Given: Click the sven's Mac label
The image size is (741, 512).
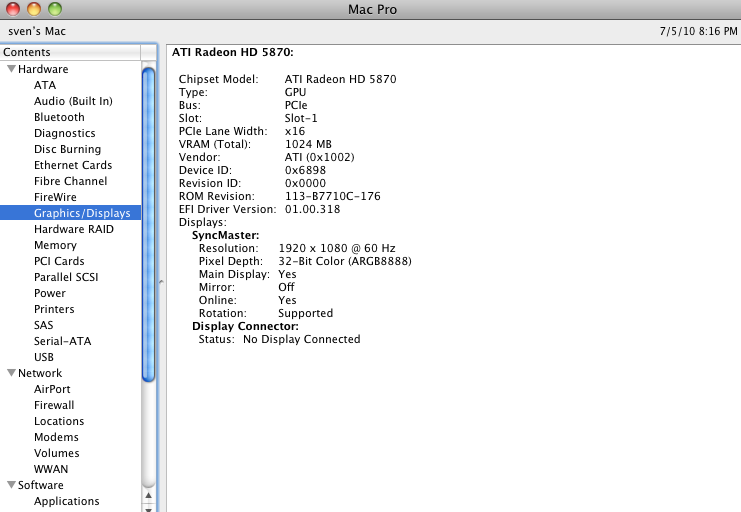Looking at the screenshot, I should click(x=37, y=31).
